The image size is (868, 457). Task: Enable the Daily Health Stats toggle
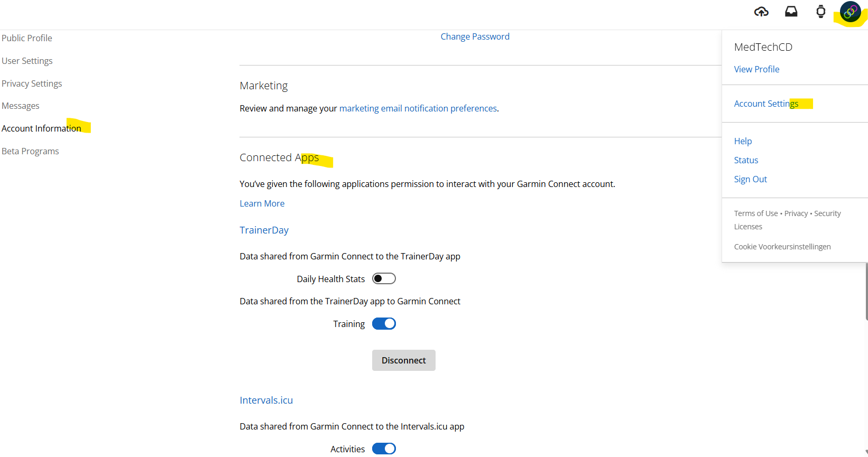[x=384, y=278]
